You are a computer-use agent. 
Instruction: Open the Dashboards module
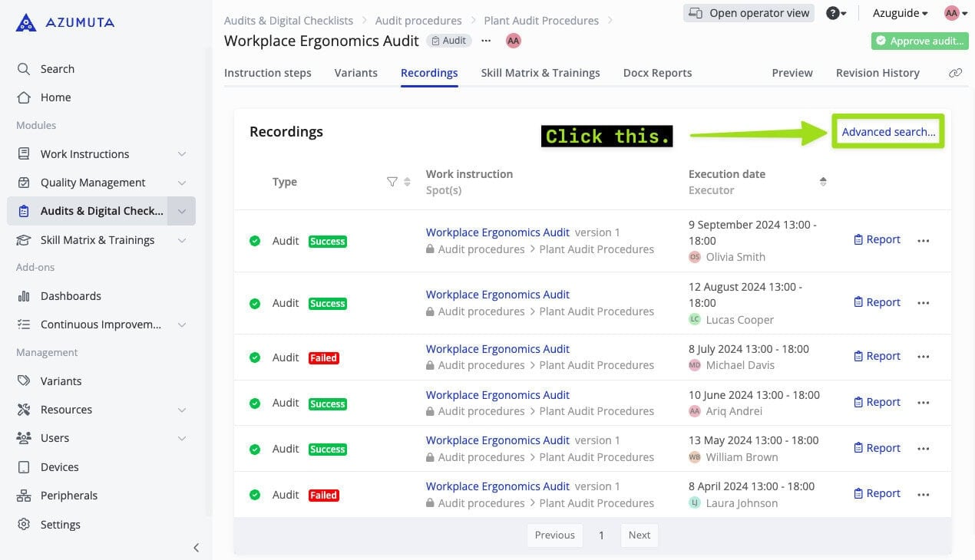71,295
